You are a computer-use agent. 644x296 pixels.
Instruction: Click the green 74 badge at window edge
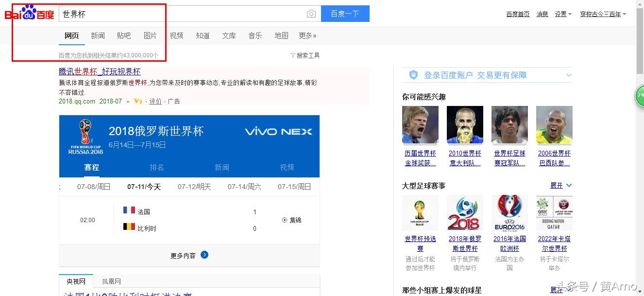pyautogui.click(x=640, y=95)
